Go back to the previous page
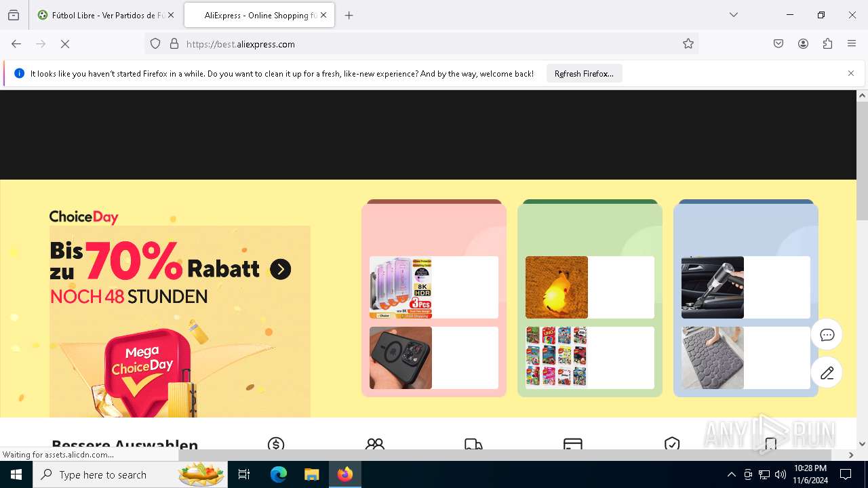Viewport: 868px width, 488px height. click(x=16, y=44)
